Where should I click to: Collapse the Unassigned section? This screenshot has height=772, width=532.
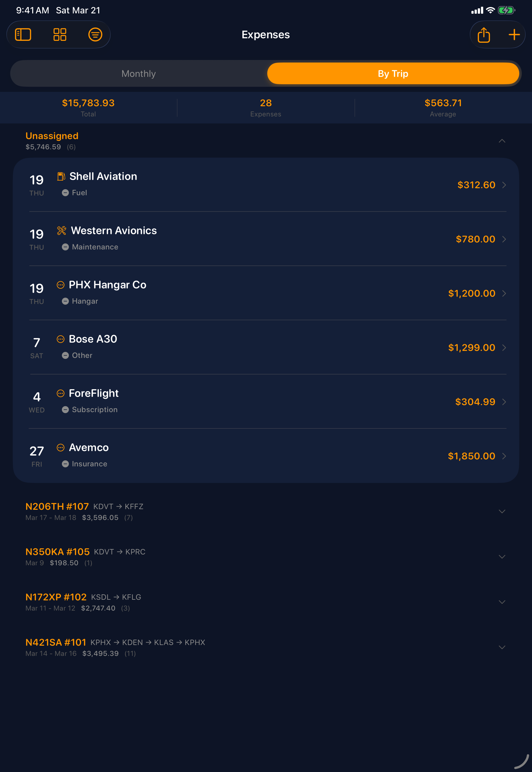[x=503, y=141]
